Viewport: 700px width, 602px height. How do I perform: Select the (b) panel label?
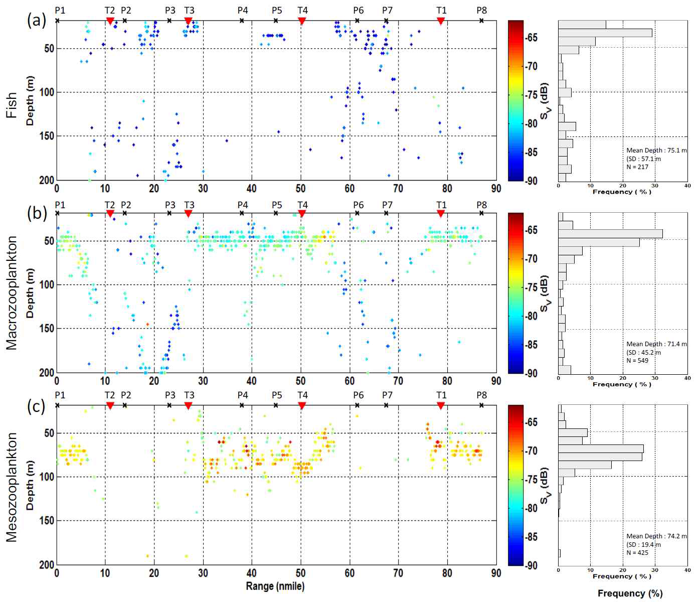click(37, 213)
